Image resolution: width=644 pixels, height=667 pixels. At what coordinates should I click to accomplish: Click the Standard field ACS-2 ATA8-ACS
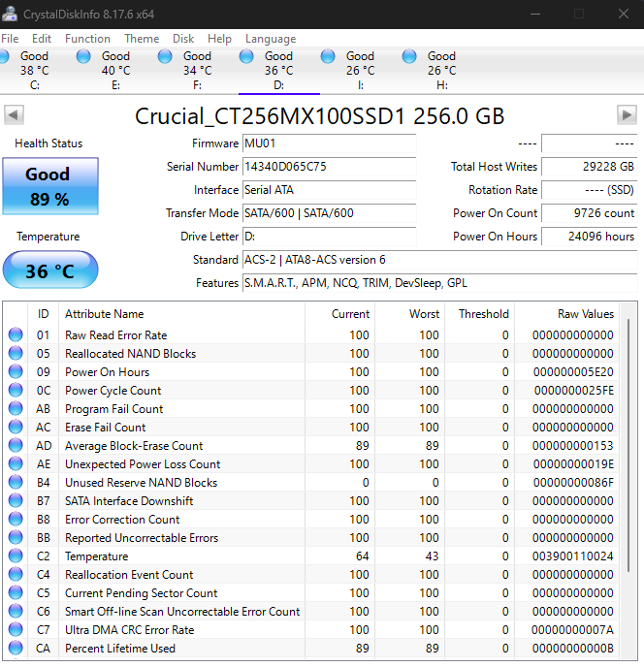440,260
